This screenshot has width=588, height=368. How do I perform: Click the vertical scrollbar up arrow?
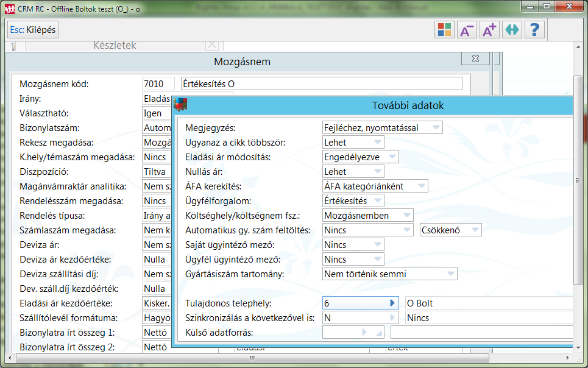pyautogui.click(x=578, y=46)
